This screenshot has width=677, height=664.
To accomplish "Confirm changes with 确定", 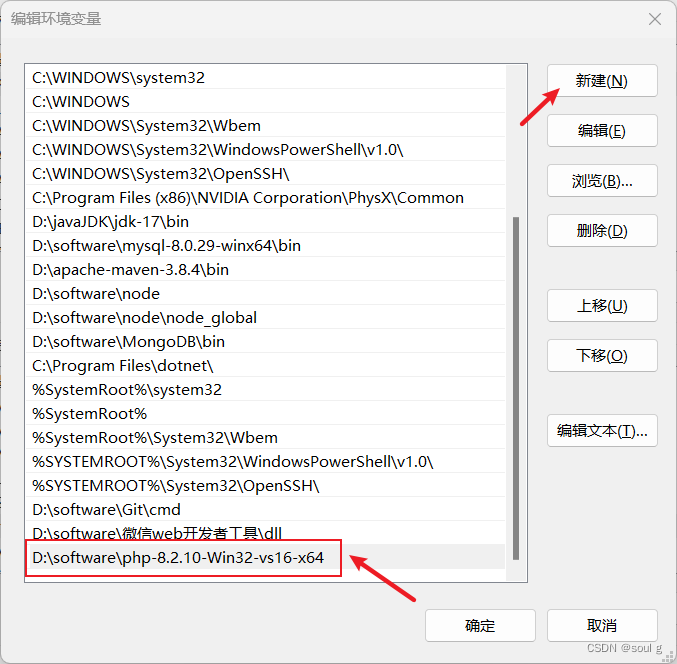I will [480, 626].
